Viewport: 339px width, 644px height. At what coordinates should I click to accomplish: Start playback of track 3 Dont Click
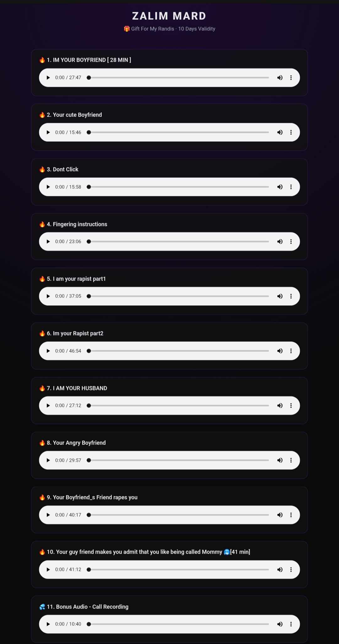click(48, 187)
